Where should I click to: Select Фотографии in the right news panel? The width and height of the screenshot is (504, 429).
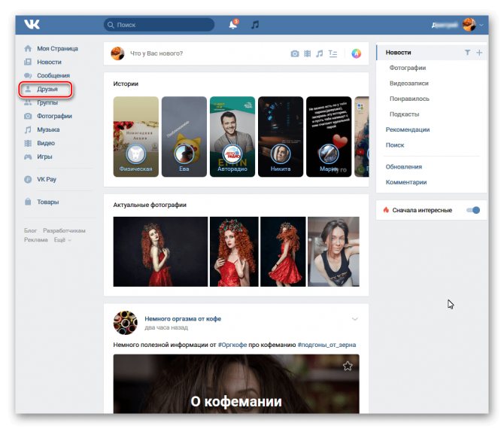point(408,68)
